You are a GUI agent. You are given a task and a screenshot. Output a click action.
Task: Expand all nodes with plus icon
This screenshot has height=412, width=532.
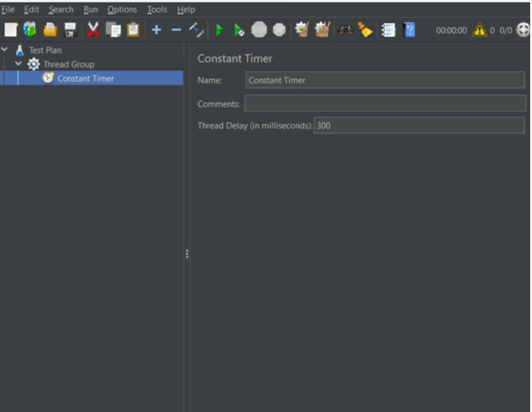coord(156,30)
